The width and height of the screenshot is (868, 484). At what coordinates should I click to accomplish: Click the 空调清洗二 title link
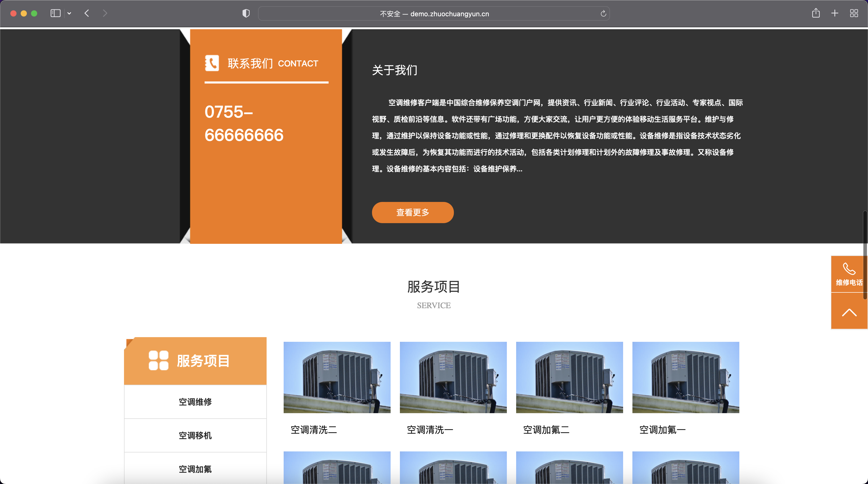point(314,430)
